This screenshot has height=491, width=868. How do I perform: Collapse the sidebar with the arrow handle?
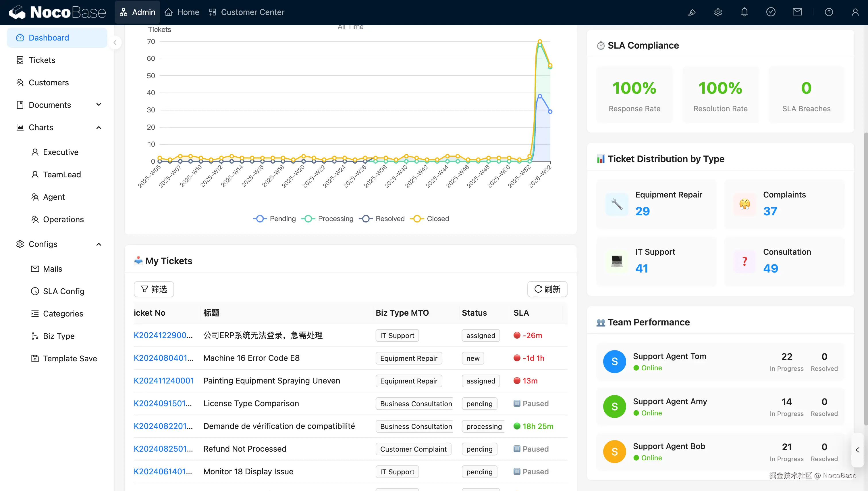(115, 43)
